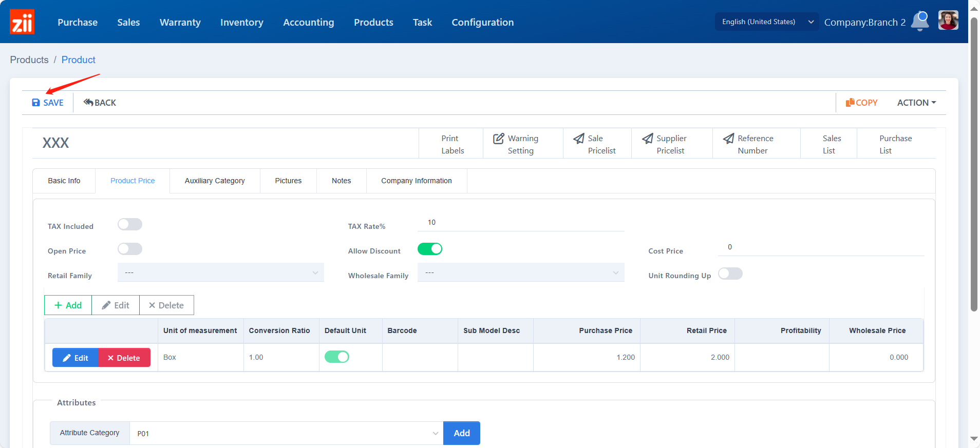This screenshot has height=448, width=980.
Task: Click the Save disk icon
Action: click(x=36, y=103)
